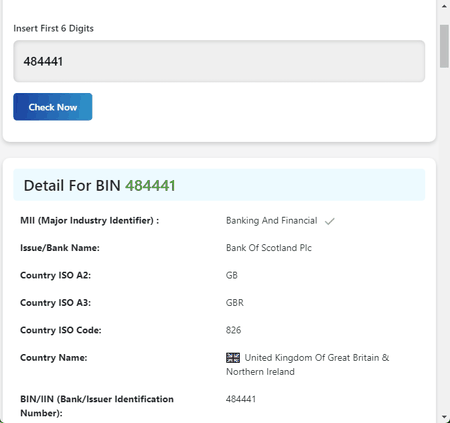The image size is (450, 423).
Task: Click the vertical scrollbar thumb
Action: pyautogui.click(x=444, y=46)
